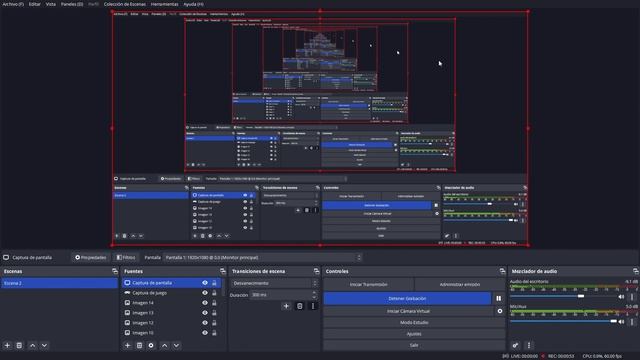
Task: Open the Vista menu
Action: point(51,4)
